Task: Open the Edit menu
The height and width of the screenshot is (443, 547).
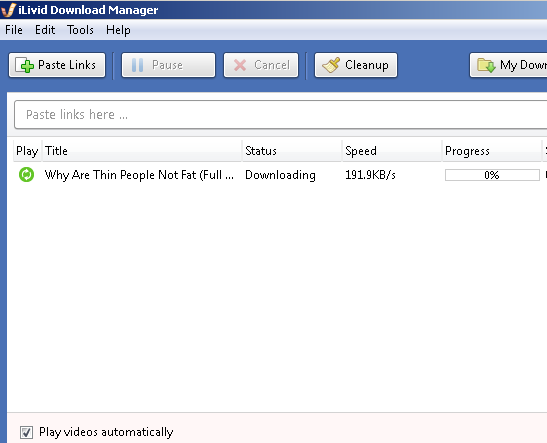Action: click(x=45, y=30)
